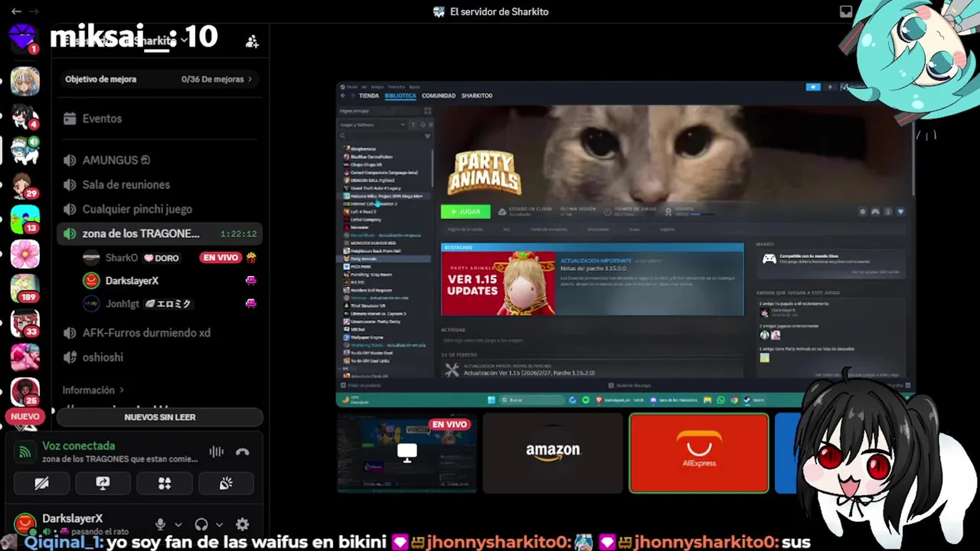Viewport: 980px width, 551px height.
Task: Click Steam game settings gear icon
Action: [x=863, y=212]
